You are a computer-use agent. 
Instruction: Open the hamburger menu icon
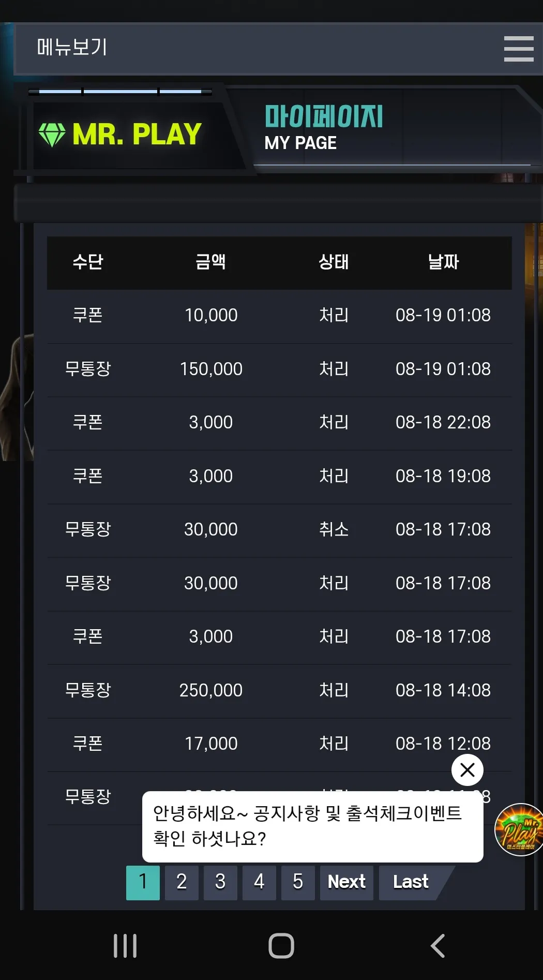tap(519, 49)
